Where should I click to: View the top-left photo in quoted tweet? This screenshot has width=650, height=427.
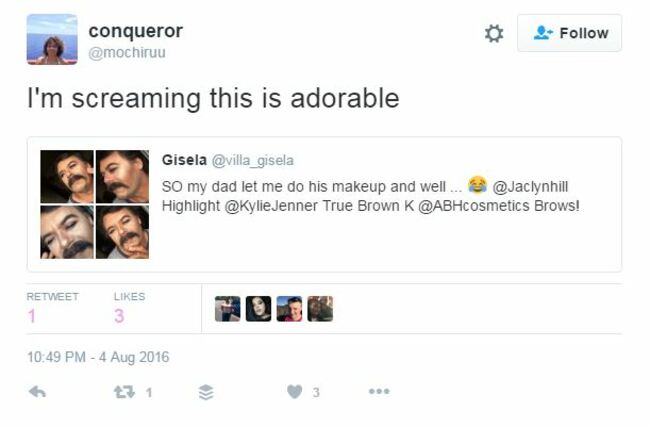[67, 177]
